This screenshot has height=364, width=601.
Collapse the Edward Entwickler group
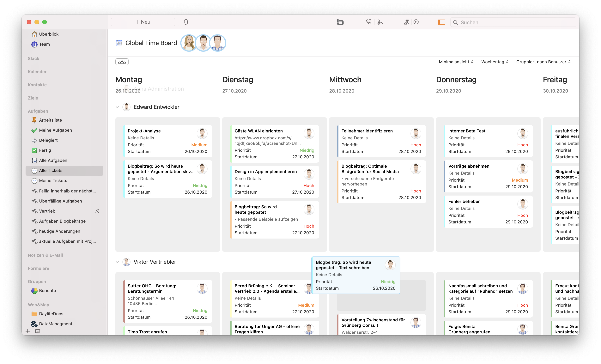pos(117,107)
